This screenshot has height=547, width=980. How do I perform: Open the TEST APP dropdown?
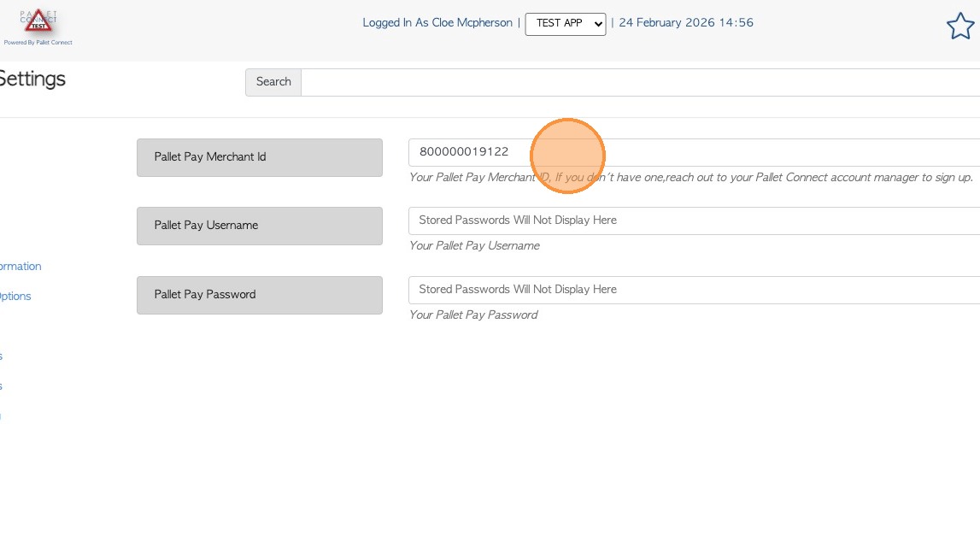pos(566,24)
